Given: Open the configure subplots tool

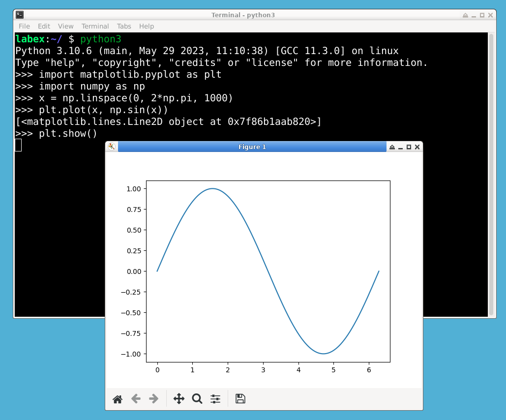Looking at the screenshot, I should (x=215, y=399).
